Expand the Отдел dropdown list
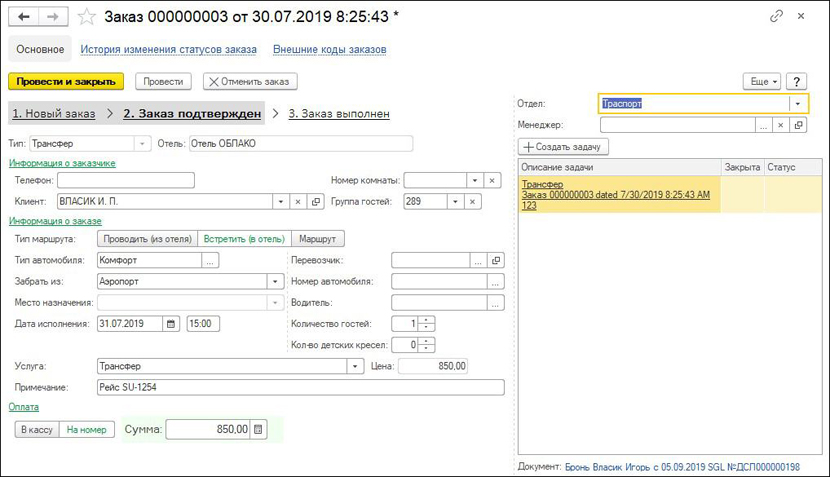The image size is (830, 477). (x=798, y=103)
